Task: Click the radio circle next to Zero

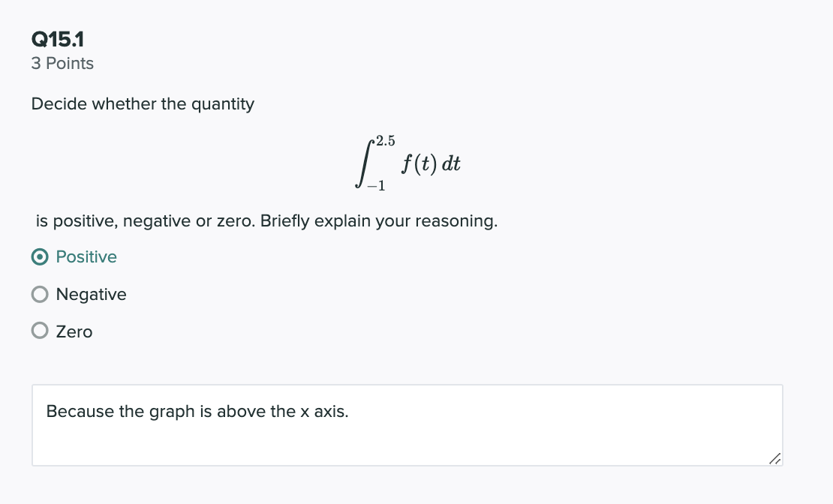Action: pyautogui.click(x=39, y=331)
